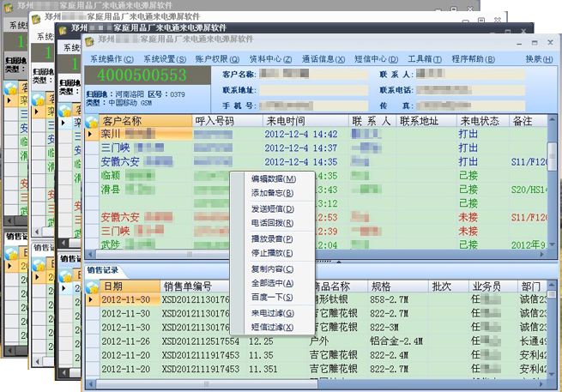
Task: Sort by 客户名称 column header
Action: (145, 121)
